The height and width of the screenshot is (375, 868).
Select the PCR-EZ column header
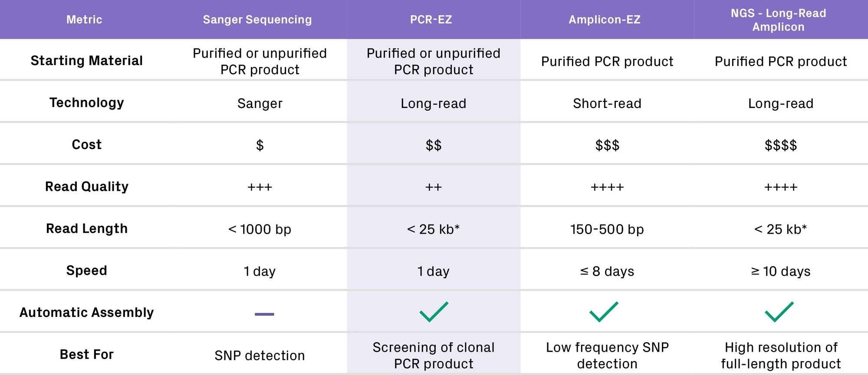(x=431, y=20)
